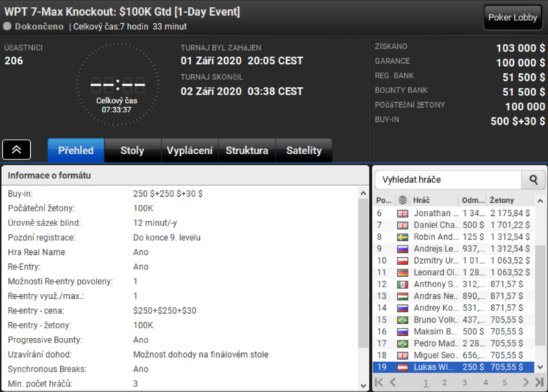Click the Vyhledat hráče search field
Image resolution: width=548 pixels, height=392 pixels.
(x=449, y=180)
